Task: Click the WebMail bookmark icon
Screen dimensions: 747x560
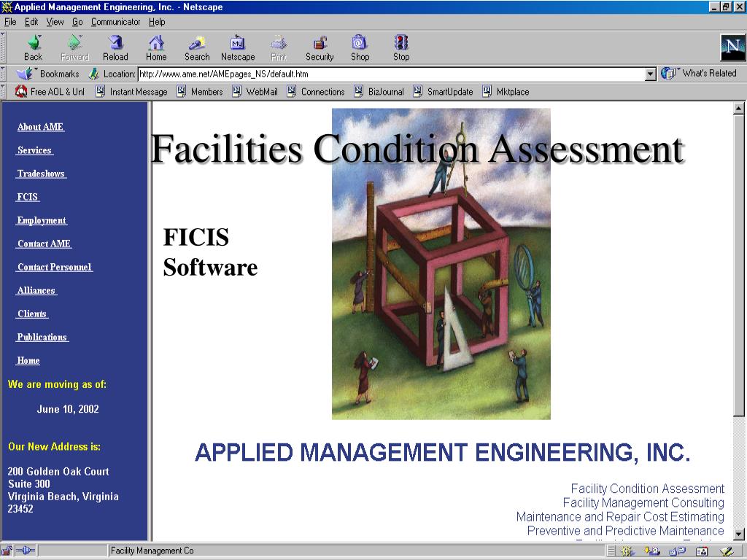Action: (x=236, y=91)
